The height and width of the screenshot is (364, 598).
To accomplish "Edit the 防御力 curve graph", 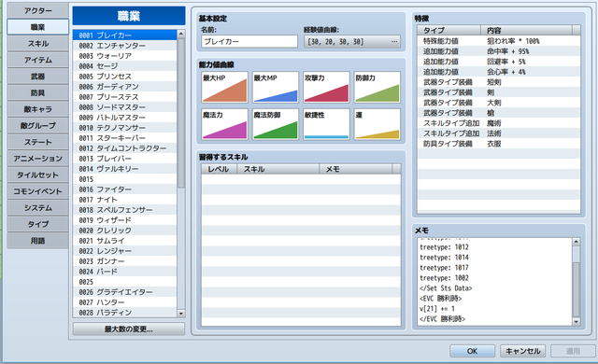I will [377, 87].
